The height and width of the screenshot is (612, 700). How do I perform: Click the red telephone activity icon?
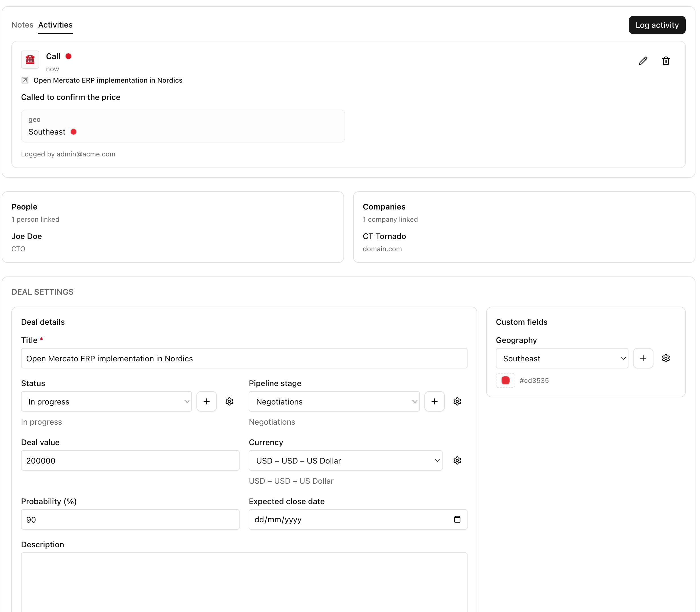30,60
